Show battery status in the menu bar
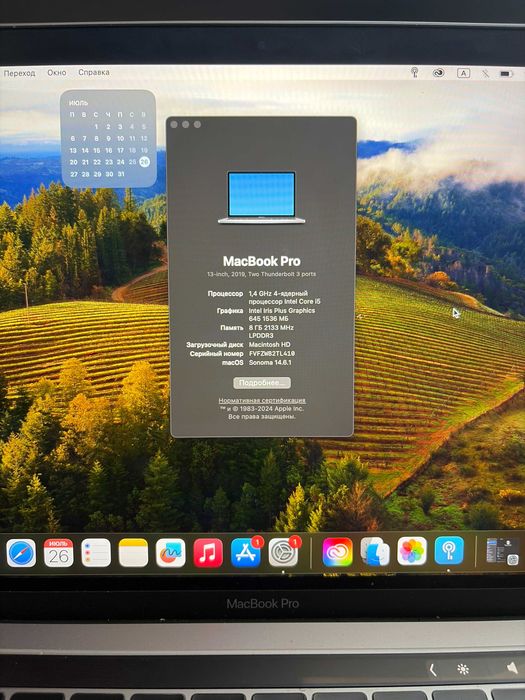The width and height of the screenshot is (525, 700). (x=506, y=74)
